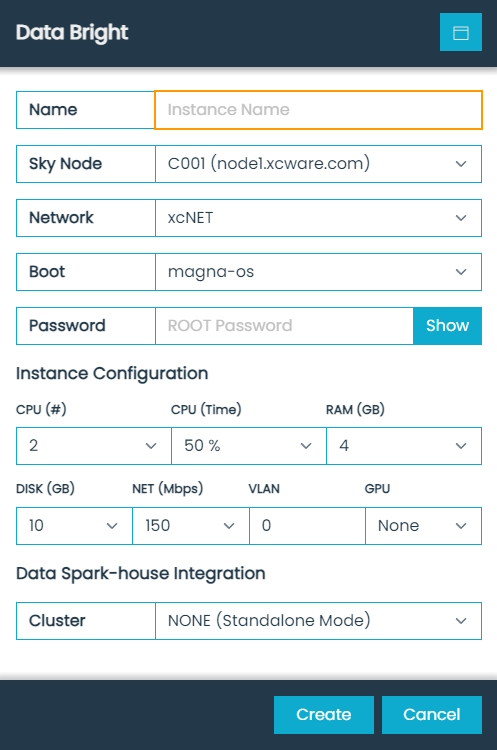Open the RAM (GB) dropdown
The width and height of the screenshot is (497, 750).
pos(404,446)
